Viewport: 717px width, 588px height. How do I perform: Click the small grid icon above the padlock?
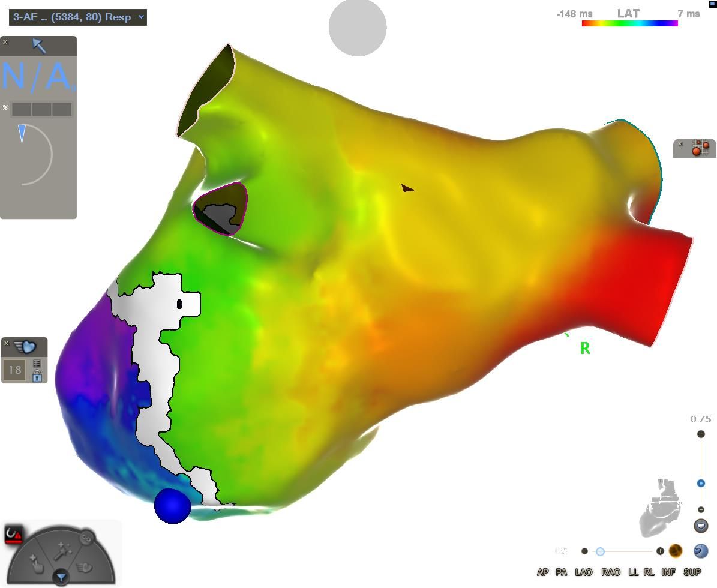point(37,364)
